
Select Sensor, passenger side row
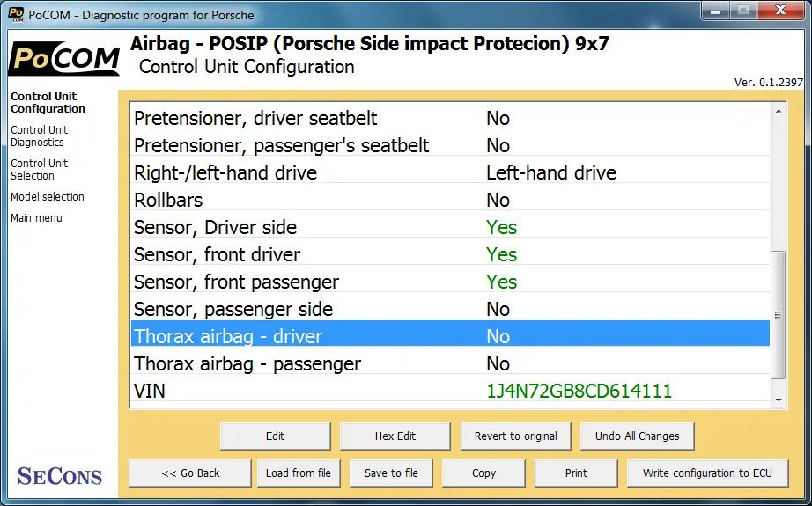click(450, 310)
